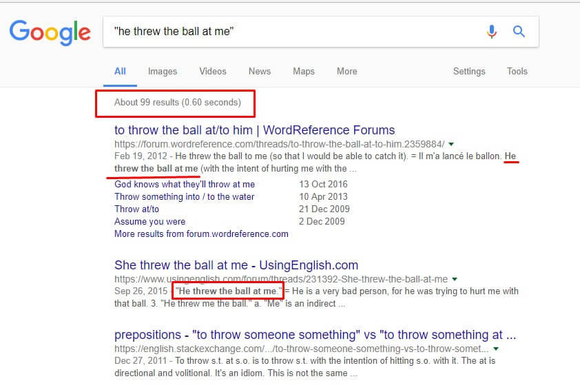Click the Google logo

pos(50,32)
